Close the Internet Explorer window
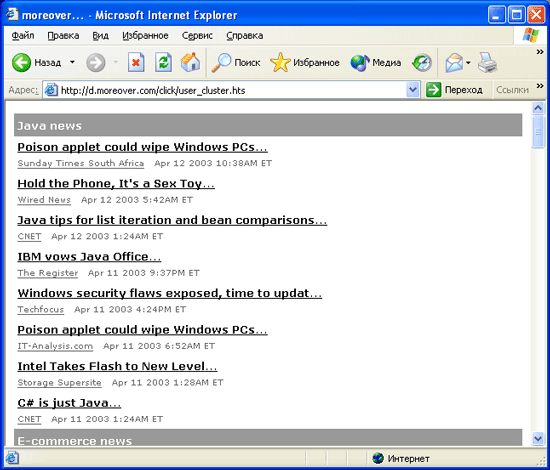 (536, 15)
